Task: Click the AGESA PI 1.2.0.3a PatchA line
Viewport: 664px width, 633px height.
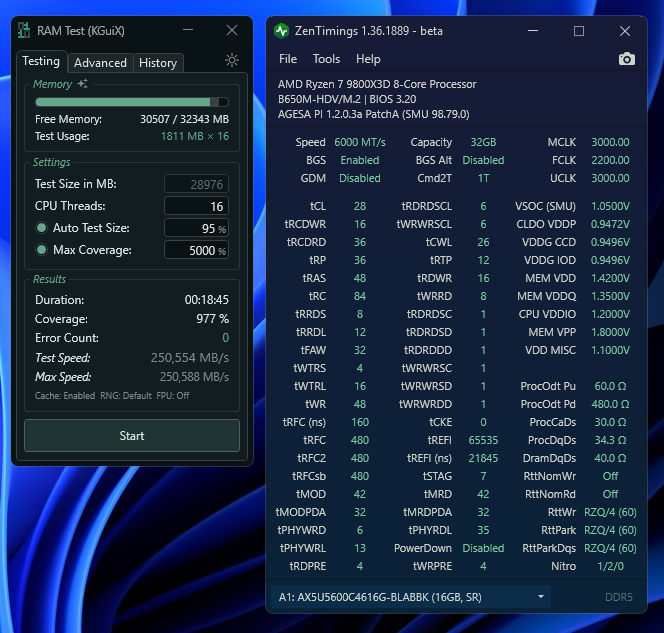Action: coord(374,114)
